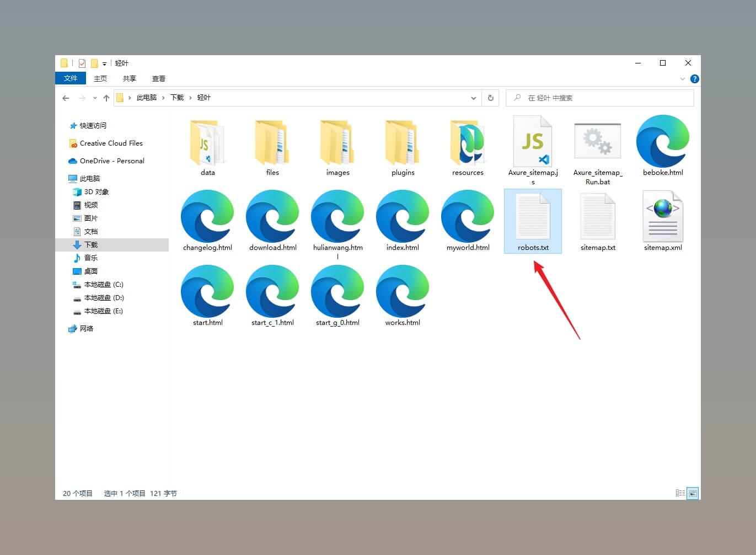The height and width of the screenshot is (555, 756).
Task: Select the images folder
Action: tap(337, 147)
